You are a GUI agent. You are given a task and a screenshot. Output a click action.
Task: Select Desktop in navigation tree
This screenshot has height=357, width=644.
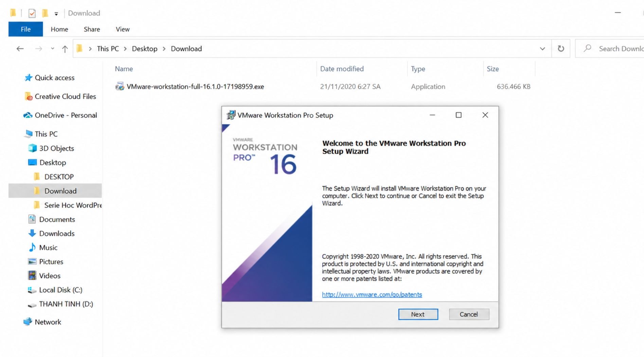[53, 163]
